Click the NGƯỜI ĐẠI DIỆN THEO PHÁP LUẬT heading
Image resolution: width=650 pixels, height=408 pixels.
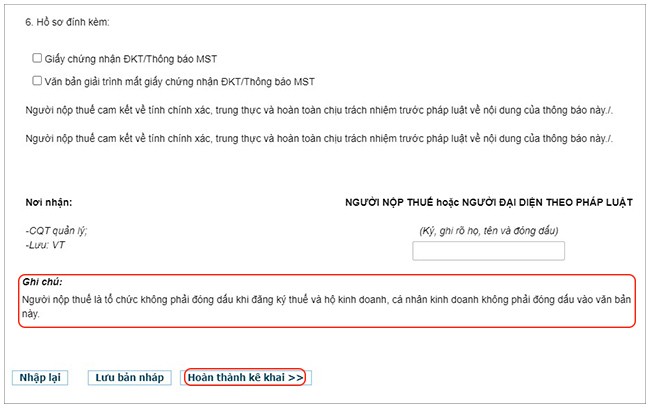coord(488,203)
